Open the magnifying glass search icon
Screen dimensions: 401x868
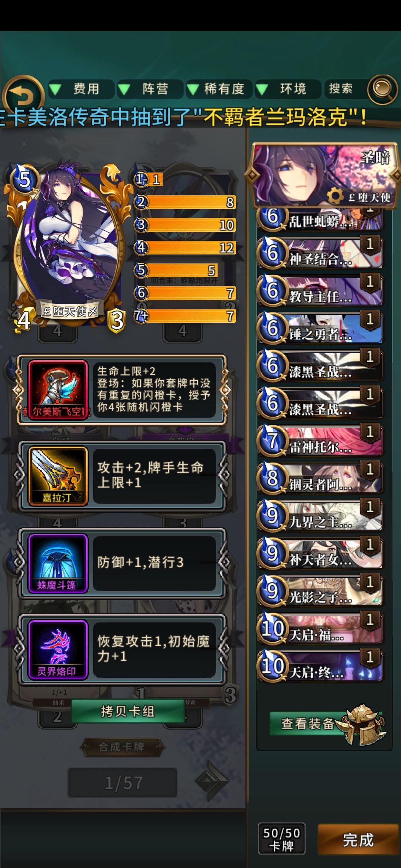coord(382,89)
